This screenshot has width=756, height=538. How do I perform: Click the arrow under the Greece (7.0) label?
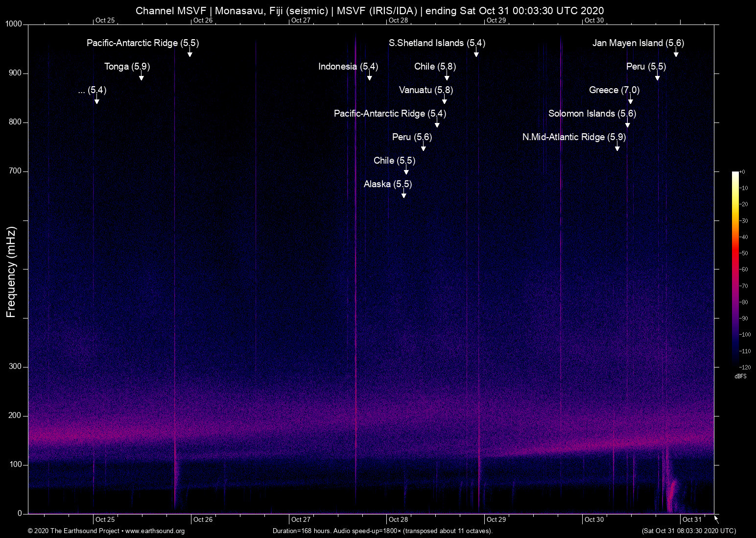[x=630, y=100]
